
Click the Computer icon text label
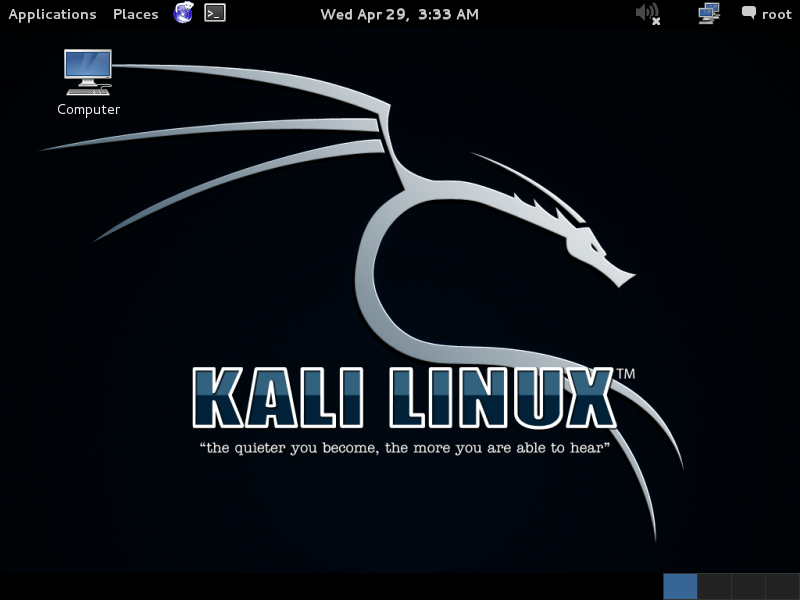tap(88, 110)
